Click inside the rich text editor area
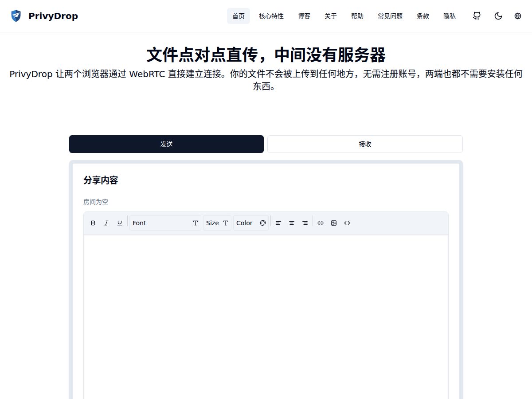Screen dimensions: 532x399 (x=266, y=317)
